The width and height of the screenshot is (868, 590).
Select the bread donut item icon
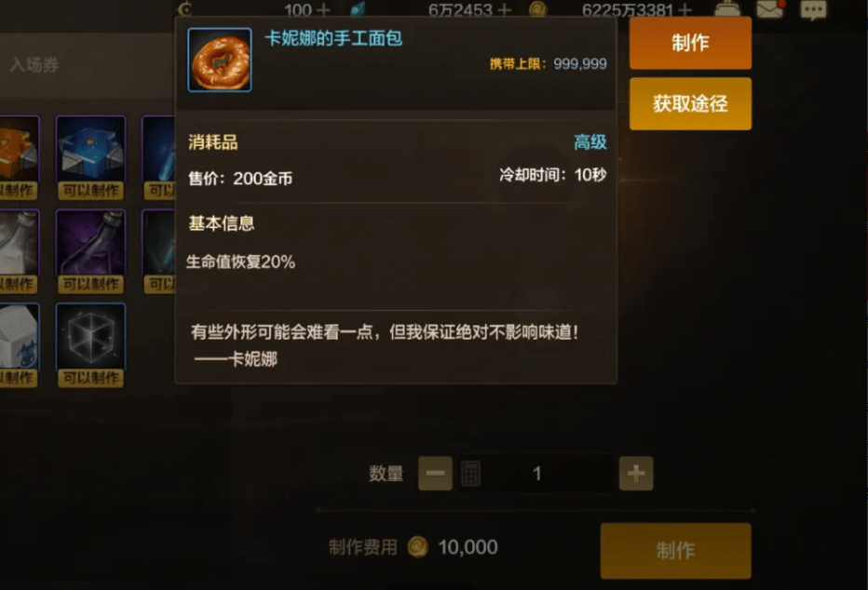220,60
